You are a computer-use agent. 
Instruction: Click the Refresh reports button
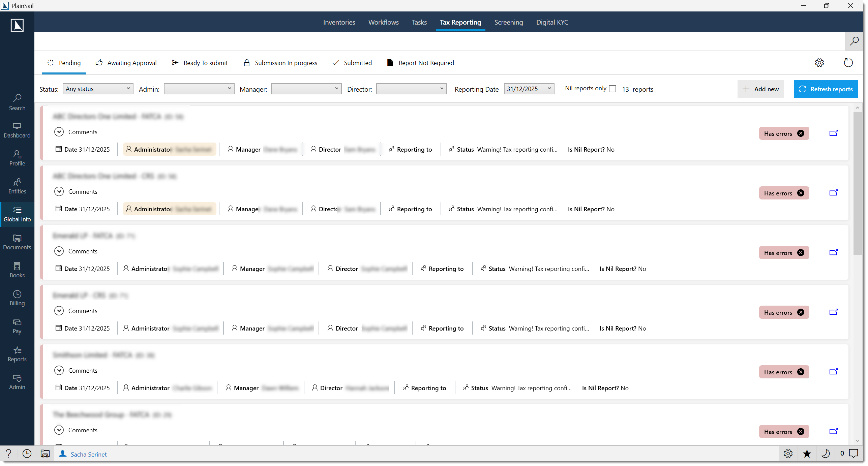[x=826, y=89]
